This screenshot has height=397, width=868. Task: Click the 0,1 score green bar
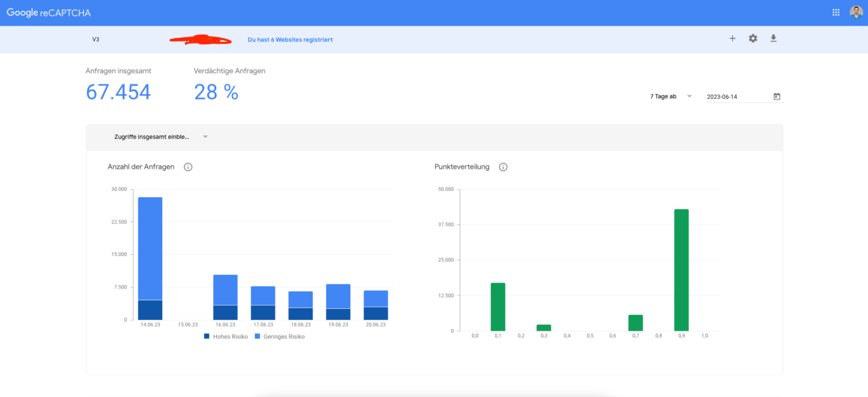pyautogui.click(x=498, y=306)
